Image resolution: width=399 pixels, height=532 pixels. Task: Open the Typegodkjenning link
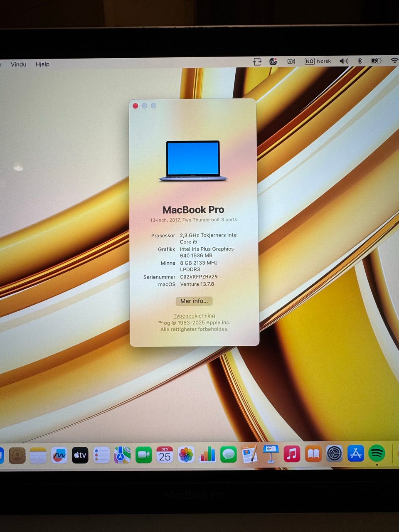pyautogui.click(x=194, y=315)
